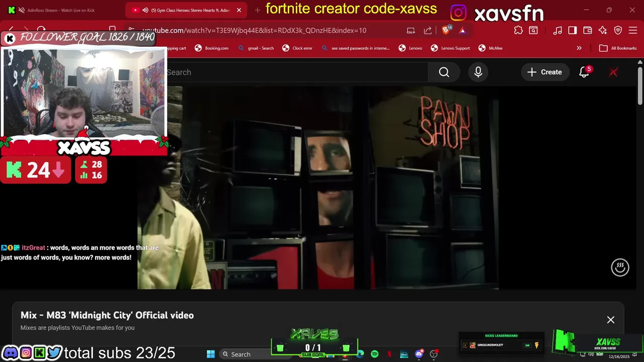Open the browser hamburger menu
Viewport: 644px width, 362px height.
click(632, 30)
